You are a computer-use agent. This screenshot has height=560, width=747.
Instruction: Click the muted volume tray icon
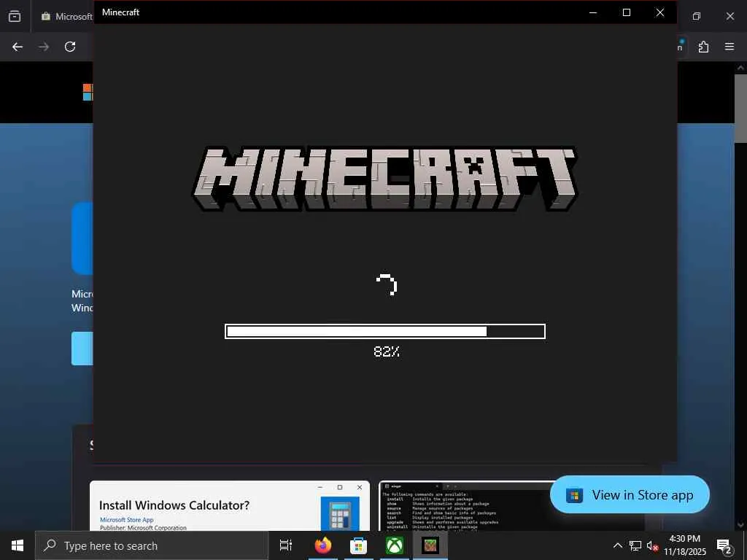[x=652, y=545]
